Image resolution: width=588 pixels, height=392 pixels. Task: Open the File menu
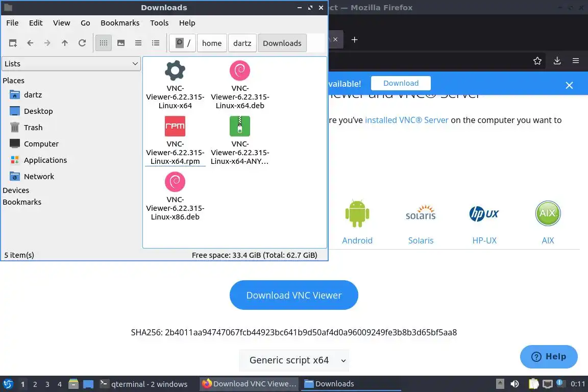[x=12, y=23]
